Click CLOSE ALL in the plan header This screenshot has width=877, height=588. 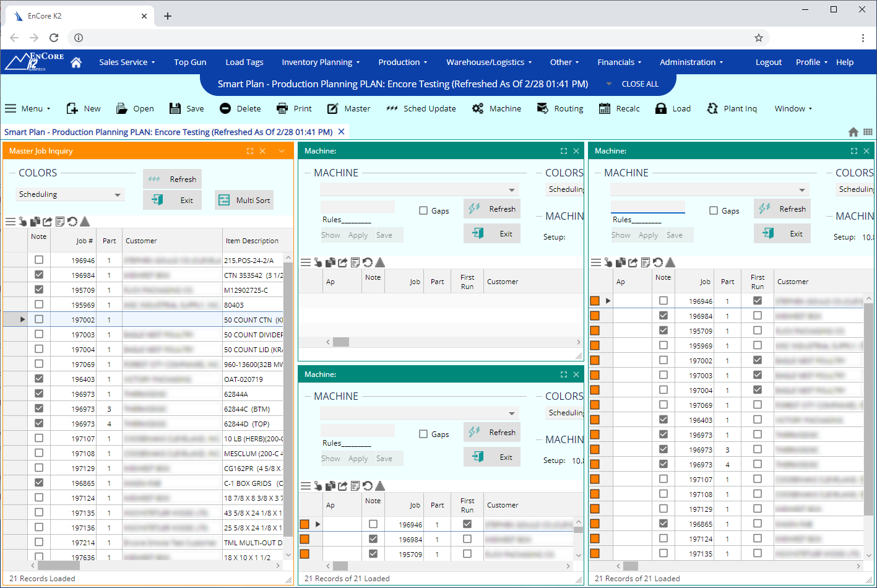pyautogui.click(x=640, y=84)
